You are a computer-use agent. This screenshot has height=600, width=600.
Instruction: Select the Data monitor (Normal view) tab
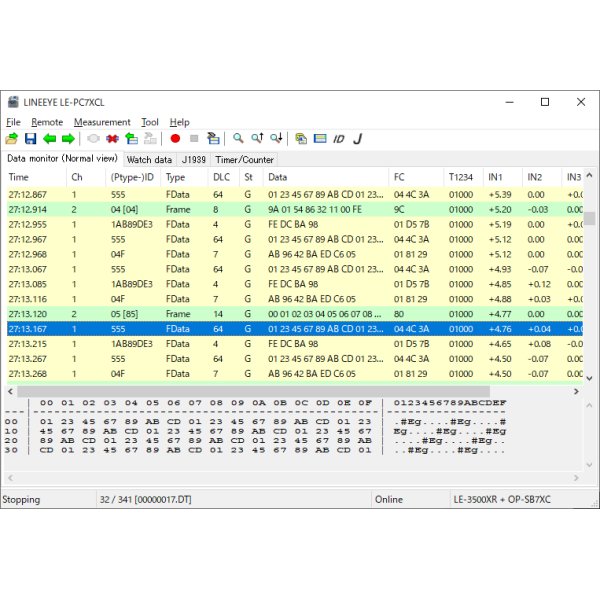pyautogui.click(x=62, y=158)
